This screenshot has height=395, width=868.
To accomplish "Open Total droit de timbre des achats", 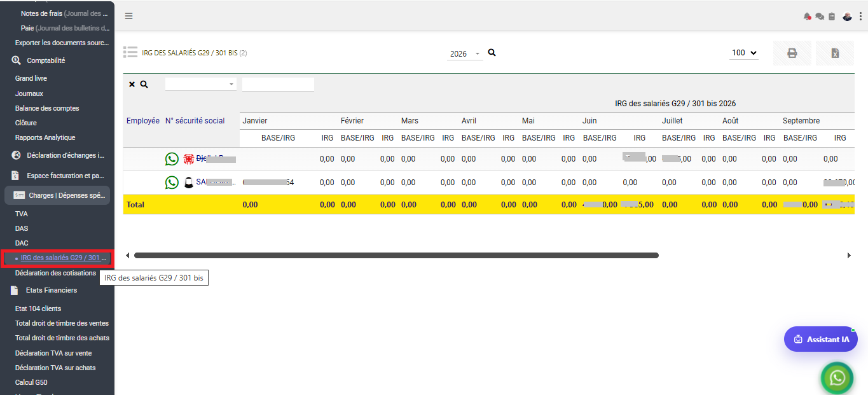I will click(62, 338).
